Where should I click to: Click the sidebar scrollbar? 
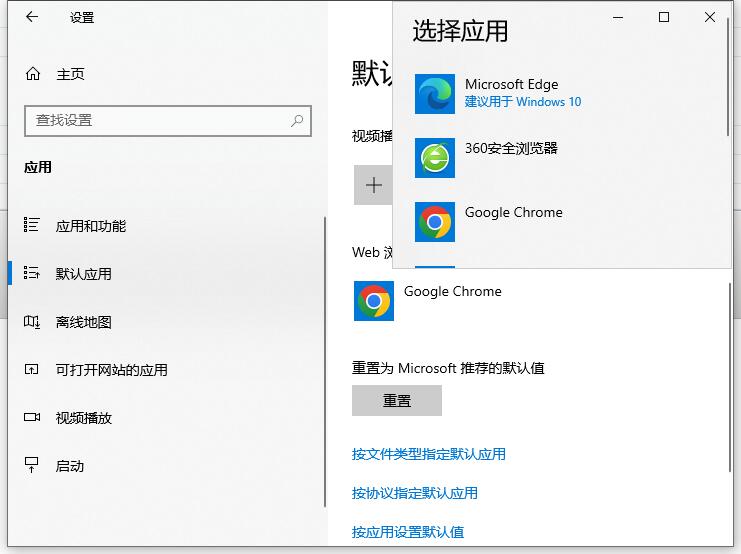(x=325, y=362)
